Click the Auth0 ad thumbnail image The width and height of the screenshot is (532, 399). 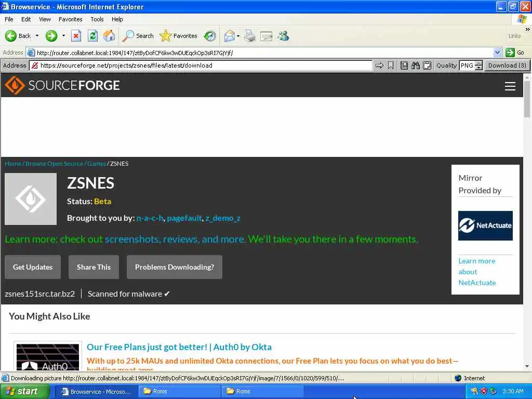point(47,356)
